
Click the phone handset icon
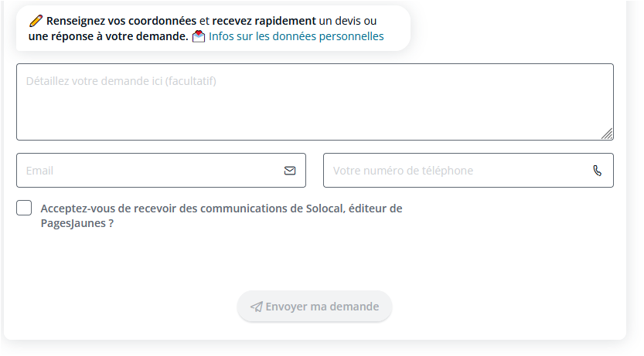[x=597, y=171]
